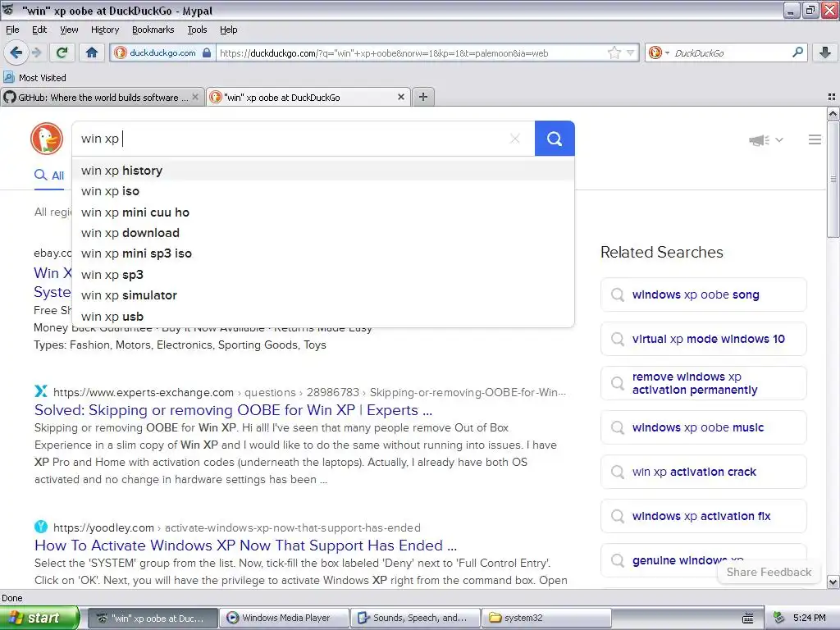Open the Edit menu

[39, 30]
